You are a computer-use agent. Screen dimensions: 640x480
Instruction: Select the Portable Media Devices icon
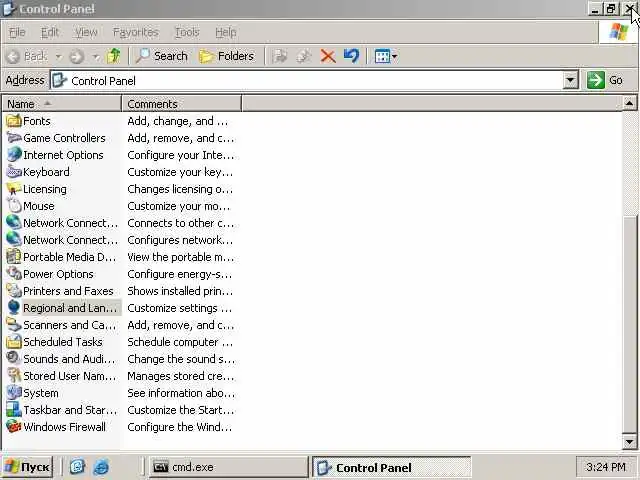click(14, 257)
